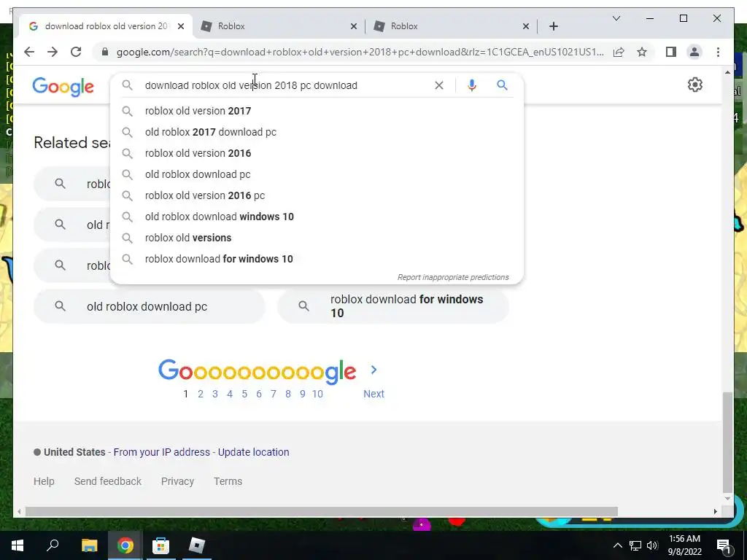Show hidden system tray icons
747x560 pixels.
click(617, 545)
